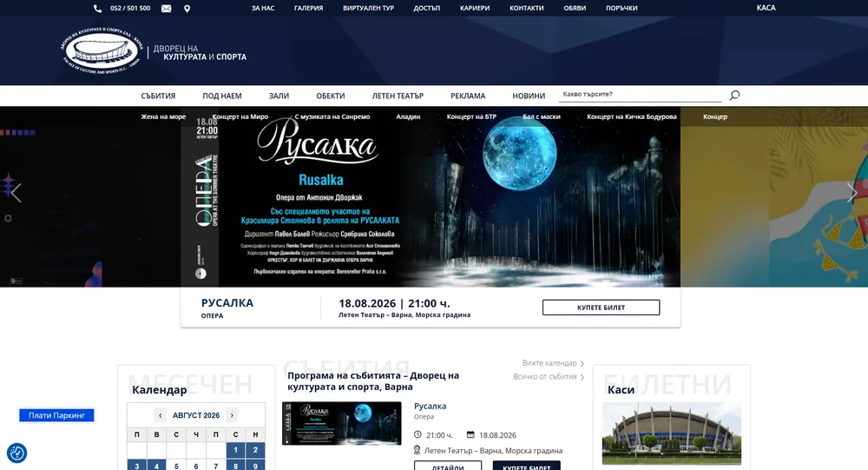The image size is (868, 470).
Task: Open the ticket offices arena photo
Action: click(672, 434)
